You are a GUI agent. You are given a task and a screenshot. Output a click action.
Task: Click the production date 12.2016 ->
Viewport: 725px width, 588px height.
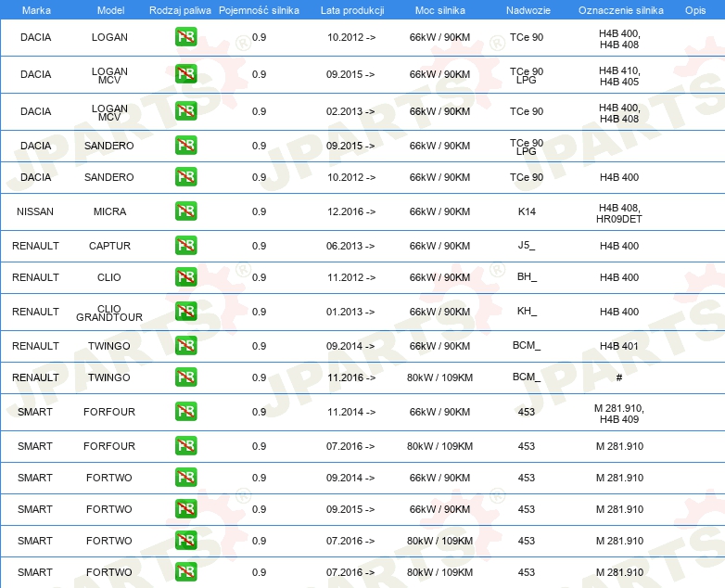[x=351, y=211]
